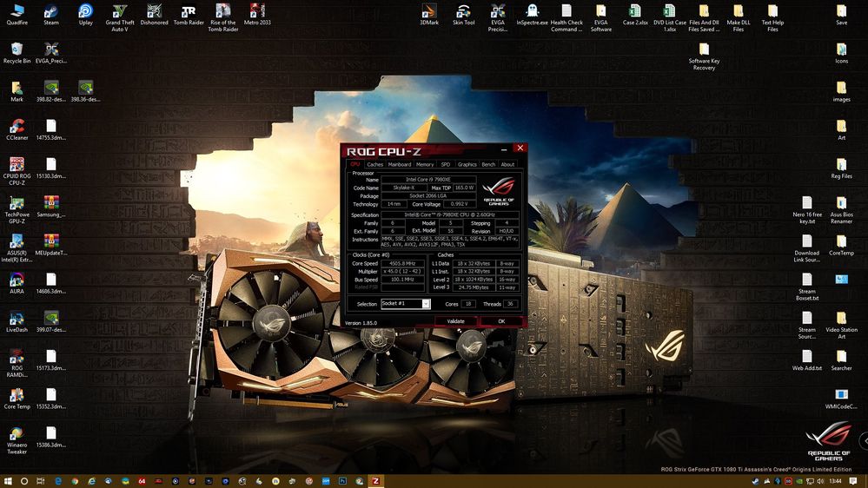Click the 24.75 MBytes Level 3 cache value
This screenshot has width=868, height=488.
(474, 287)
